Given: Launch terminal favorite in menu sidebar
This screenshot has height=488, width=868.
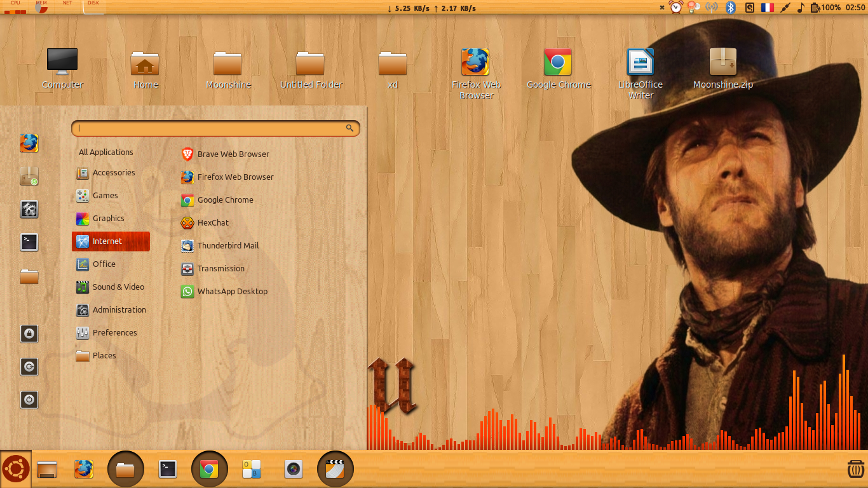Looking at the screenshot, I should pyautogui.click(x=29, y=242).
